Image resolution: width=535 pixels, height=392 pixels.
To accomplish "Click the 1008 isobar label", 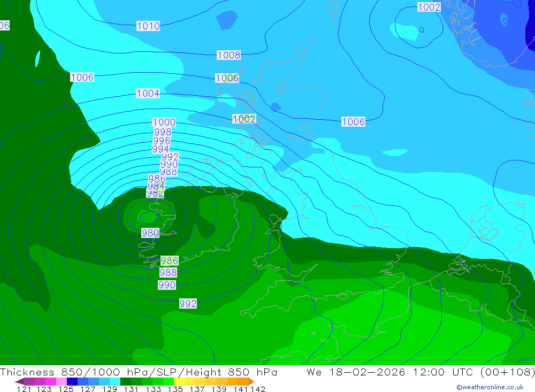I will (x=228, y=55).
